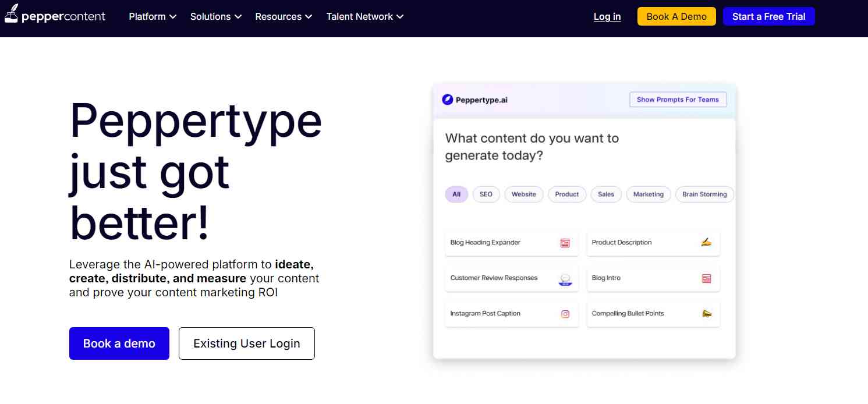
Task: Select the Marketing category filter
Action: click(x=649, y=194)
